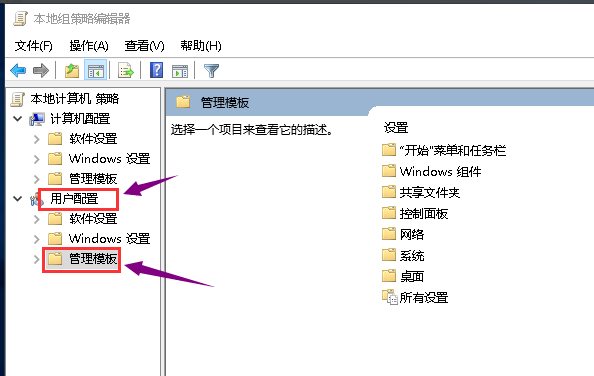594x376 pixels.
Task: Click the Up one level folder icon
Action: pos(72,70)
